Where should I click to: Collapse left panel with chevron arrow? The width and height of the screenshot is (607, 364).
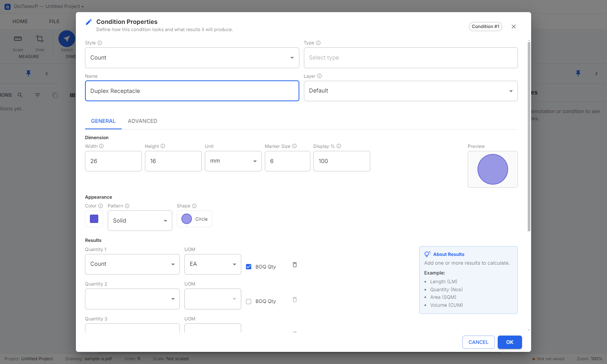point(47,74)
